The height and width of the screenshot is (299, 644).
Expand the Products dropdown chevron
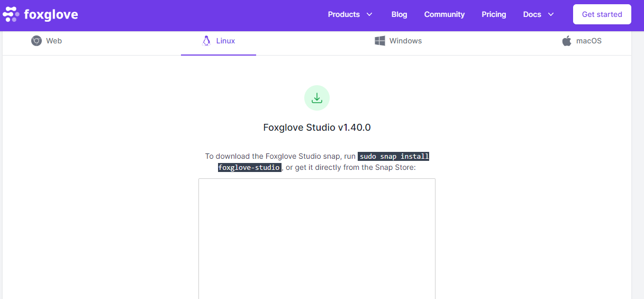tap(369, 14)
